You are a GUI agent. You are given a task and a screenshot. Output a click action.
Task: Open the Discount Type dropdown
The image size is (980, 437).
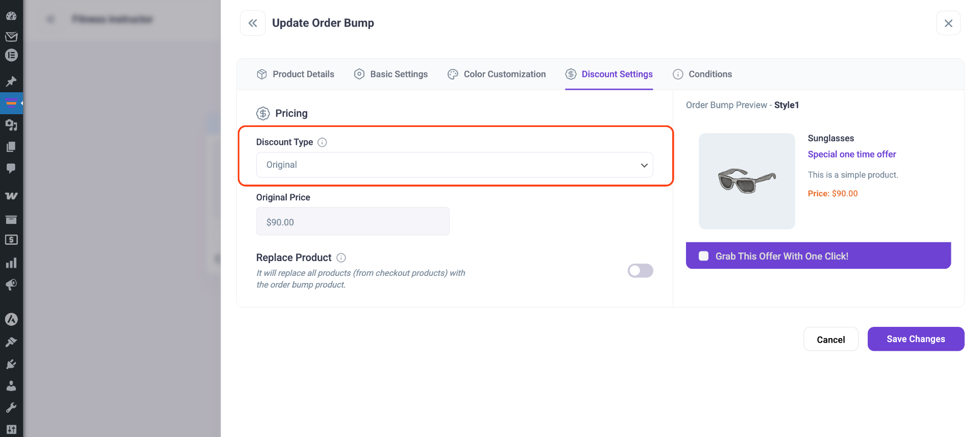454,165
